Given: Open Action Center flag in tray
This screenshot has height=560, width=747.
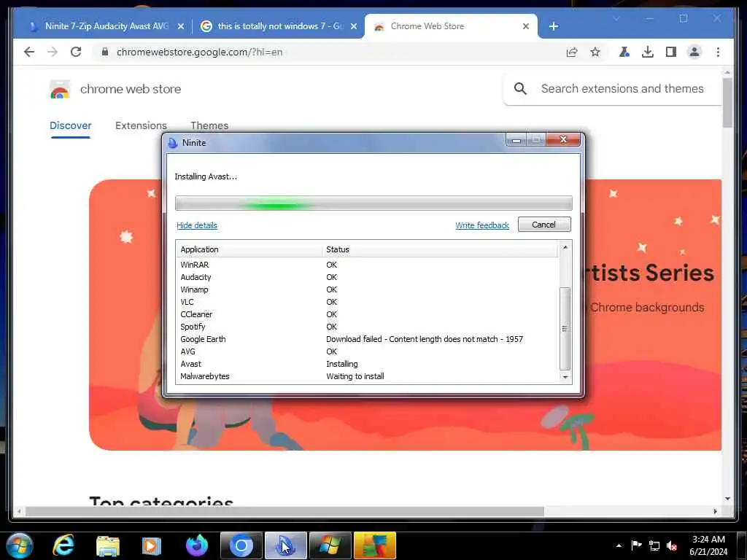Looking at the screenshot, I should click(636, 545).
